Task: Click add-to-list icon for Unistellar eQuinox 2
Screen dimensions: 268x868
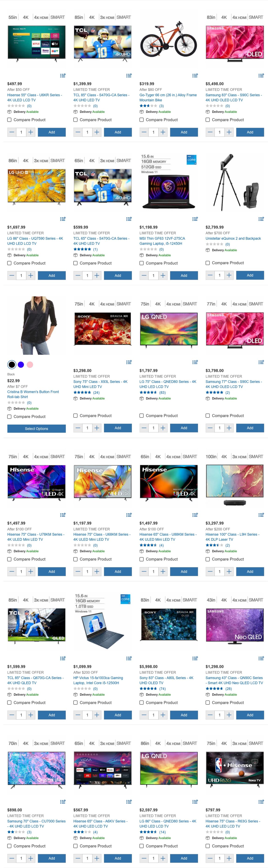Action: click(261, 219)
